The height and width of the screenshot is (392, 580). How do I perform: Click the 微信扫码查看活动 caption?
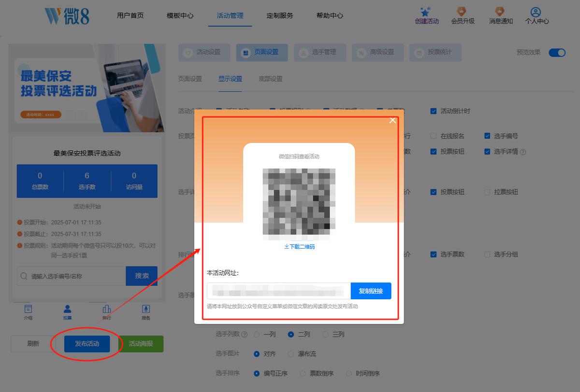(x=299, y=156)
